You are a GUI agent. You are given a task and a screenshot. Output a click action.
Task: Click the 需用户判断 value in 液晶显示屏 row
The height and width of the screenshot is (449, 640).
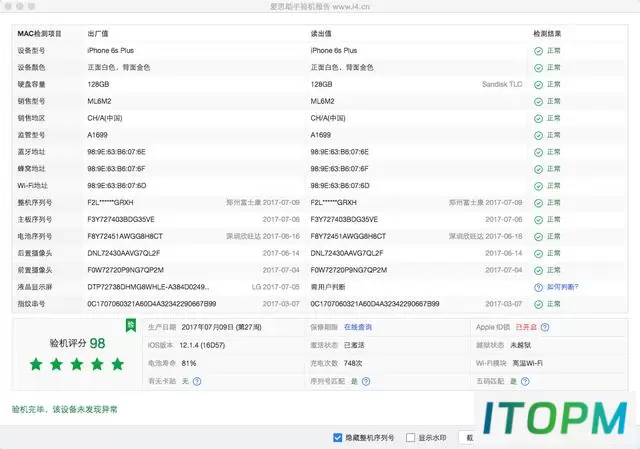click(328, 287)
